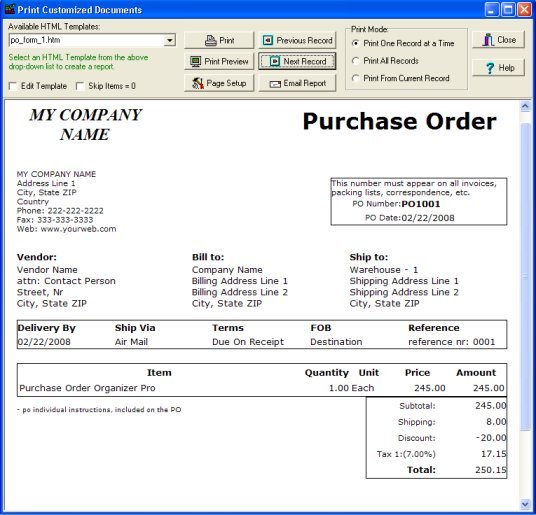Select Print From Current Record option

[x=356, y=78]
